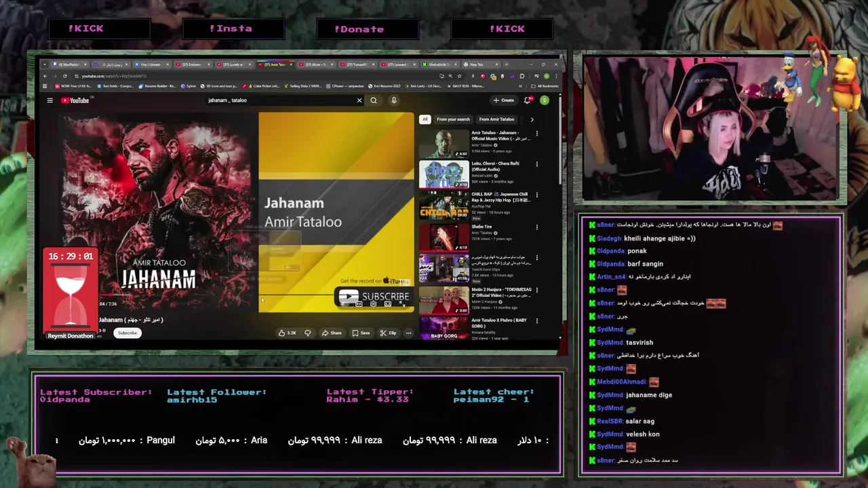Open the Spline bookmark
The height and width of the screenshot is (488, 868).
click(188, 86)
